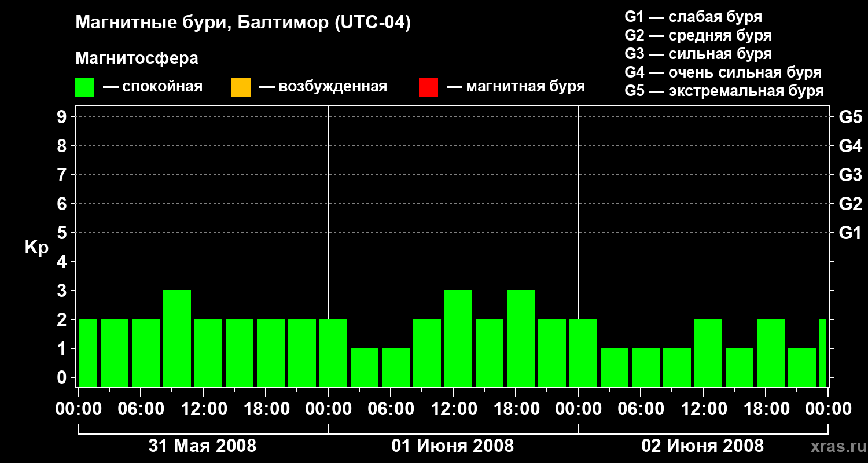This screenshot has height=463, width=868.
Task: Click the Kp 3 bar over 18:00 on 01 Июня
Action: [x=521, y=338]
